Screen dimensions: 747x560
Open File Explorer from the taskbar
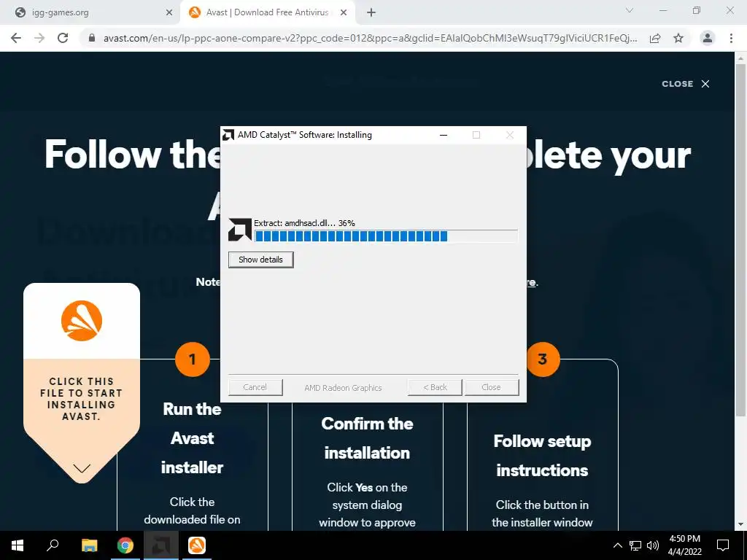[89, 545]
